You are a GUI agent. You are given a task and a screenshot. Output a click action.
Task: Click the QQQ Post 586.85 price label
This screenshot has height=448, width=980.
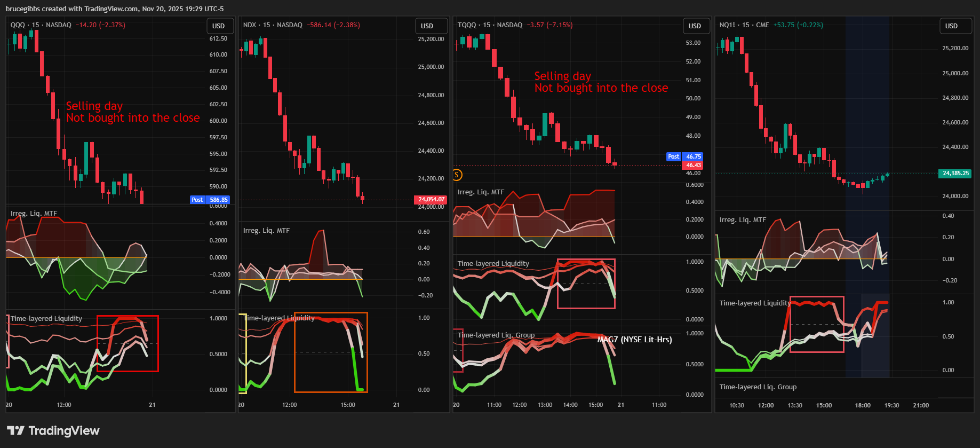pos(210,200)
